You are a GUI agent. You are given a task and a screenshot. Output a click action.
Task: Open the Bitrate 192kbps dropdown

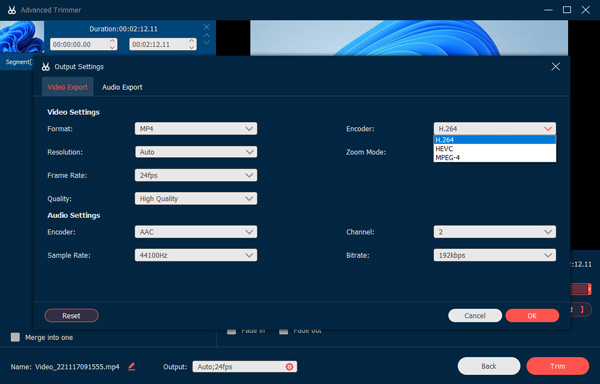pyautogui.click(x=494, y=255)
